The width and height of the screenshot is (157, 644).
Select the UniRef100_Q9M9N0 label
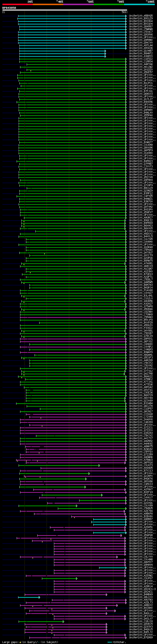141,40
